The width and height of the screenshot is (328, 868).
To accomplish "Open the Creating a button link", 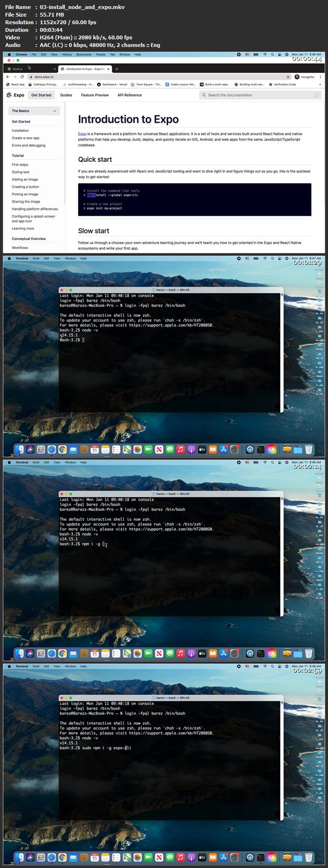I will pos(26,187).
